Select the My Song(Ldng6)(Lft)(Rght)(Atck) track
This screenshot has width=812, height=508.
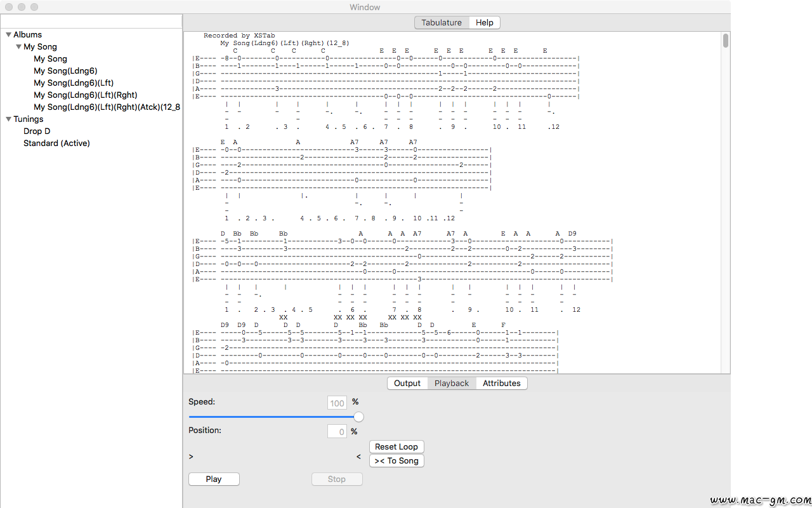[x=107, y=107]
